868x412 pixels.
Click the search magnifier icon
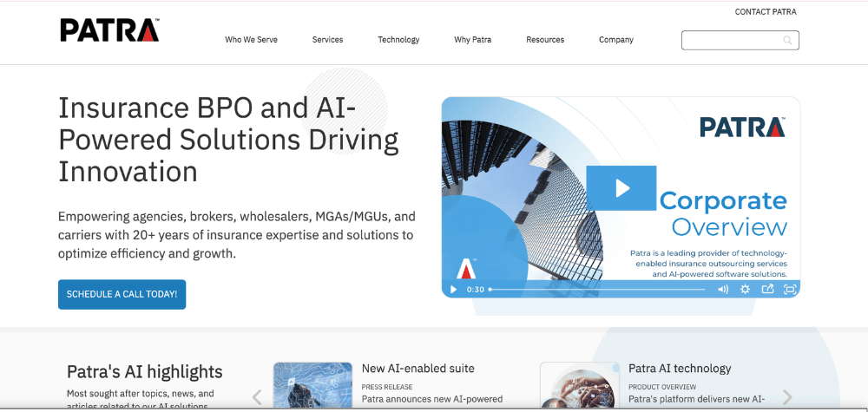pyautogui.click(x=787, y=41)
